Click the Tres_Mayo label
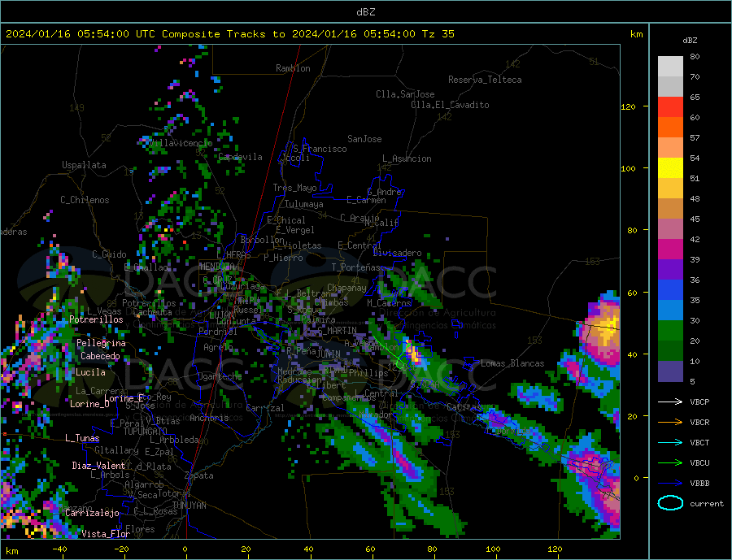732x560 pixels. [x=294, y=188]
